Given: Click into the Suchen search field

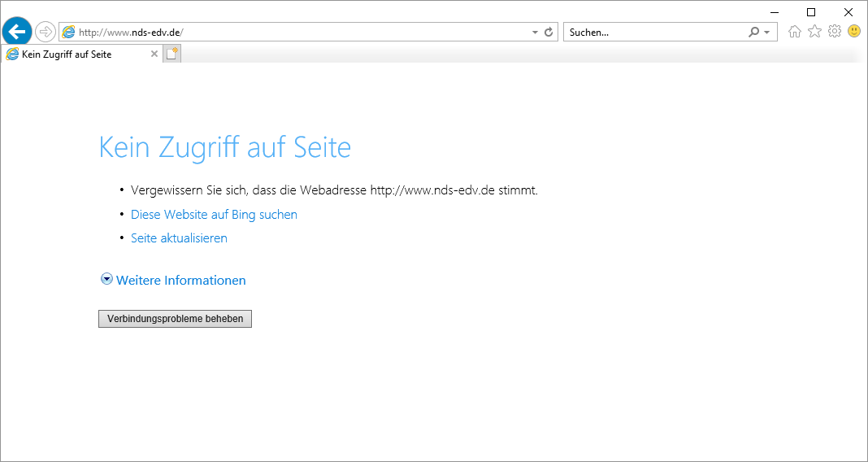Looking at the screenshot, I should click(654, 33).
